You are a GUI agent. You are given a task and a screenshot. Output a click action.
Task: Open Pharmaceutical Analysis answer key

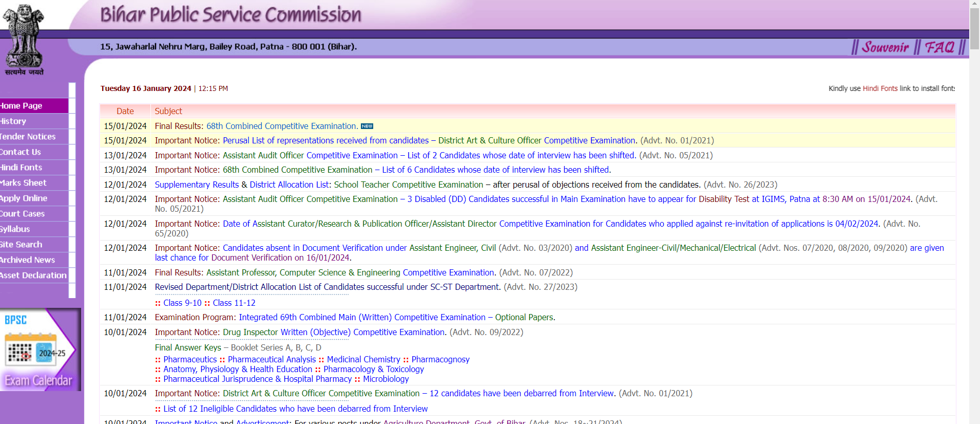pos(272,359)
